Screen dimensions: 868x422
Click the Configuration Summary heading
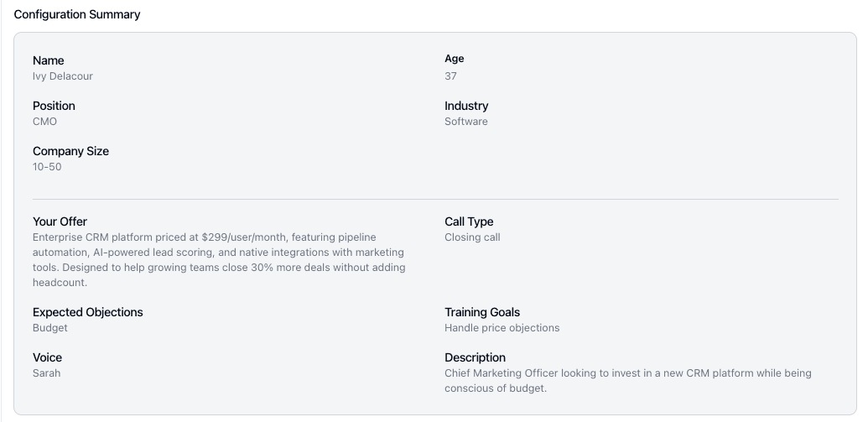77,14
